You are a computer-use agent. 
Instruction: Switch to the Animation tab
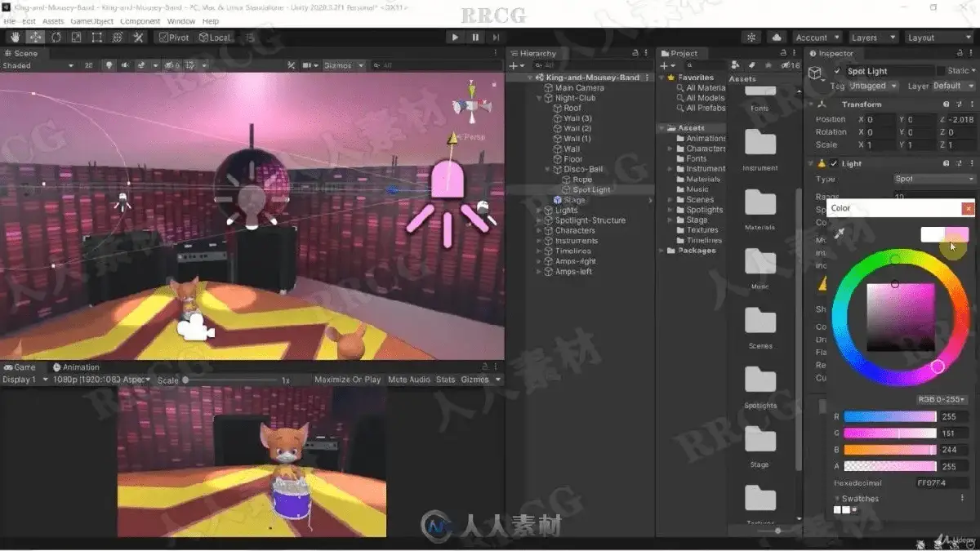tap(75, 367)
